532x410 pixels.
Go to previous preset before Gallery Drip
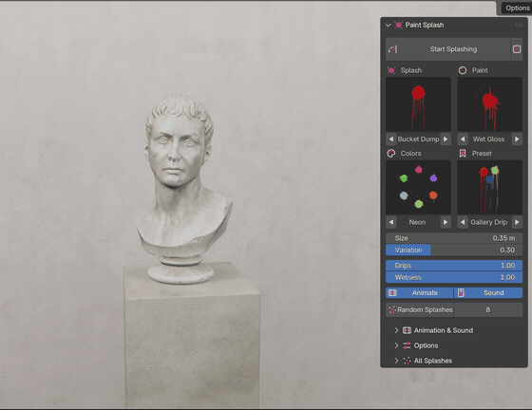click(x=463, y=222)
